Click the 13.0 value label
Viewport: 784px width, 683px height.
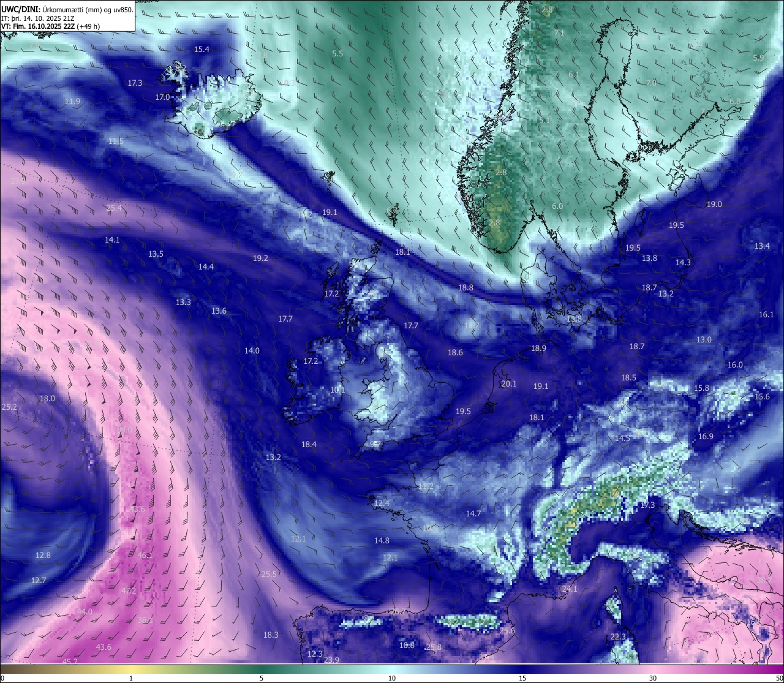(704, 339)
